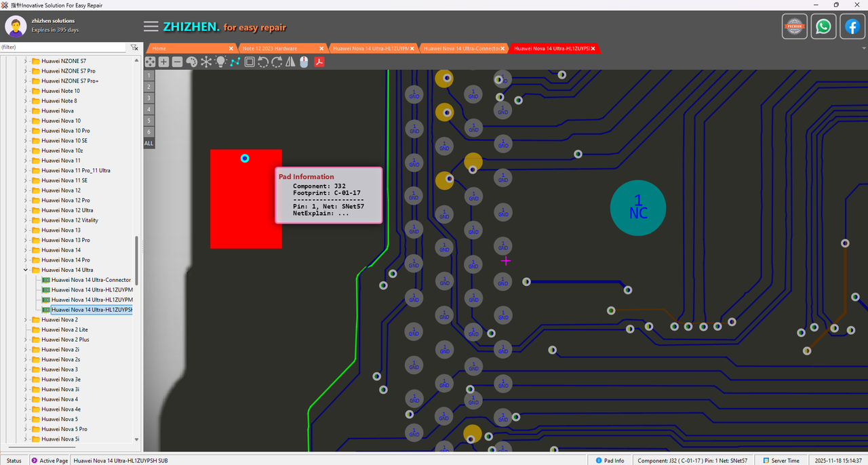Close the Huawei Nova 14 Ultra-Connector tab

[502, 49]
